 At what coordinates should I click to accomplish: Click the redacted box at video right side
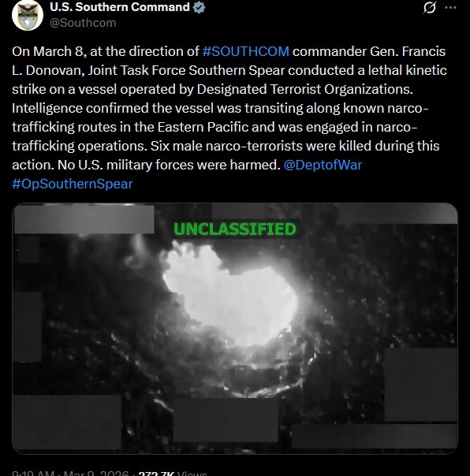420,385
